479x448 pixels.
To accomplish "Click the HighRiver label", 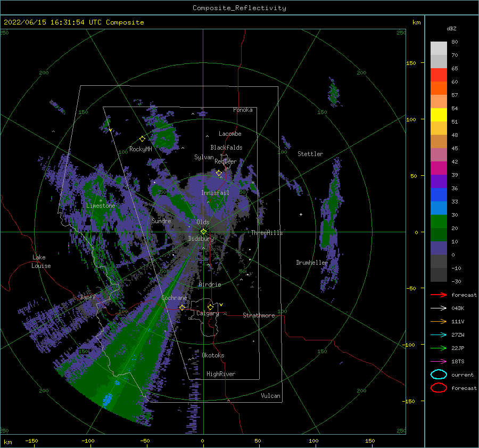I will (x=221, y=374).
